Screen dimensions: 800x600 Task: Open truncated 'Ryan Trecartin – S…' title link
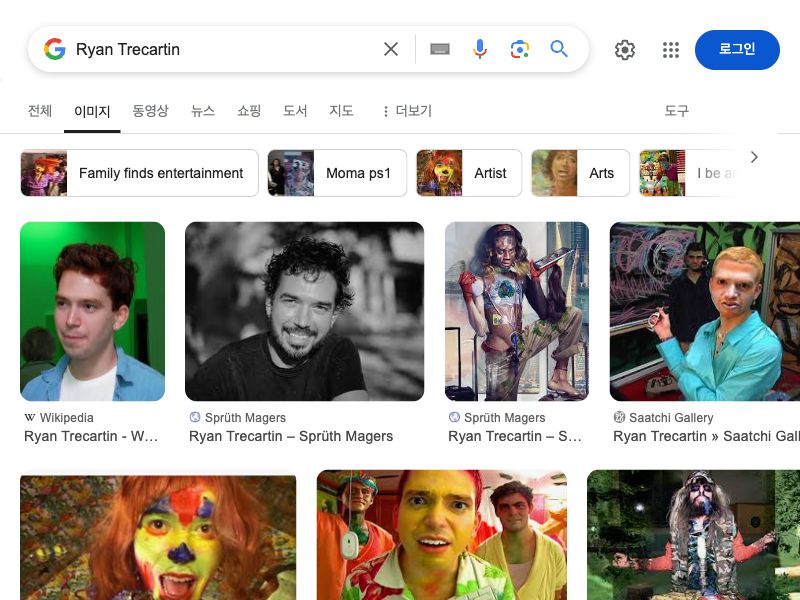(x=515, y=436)
